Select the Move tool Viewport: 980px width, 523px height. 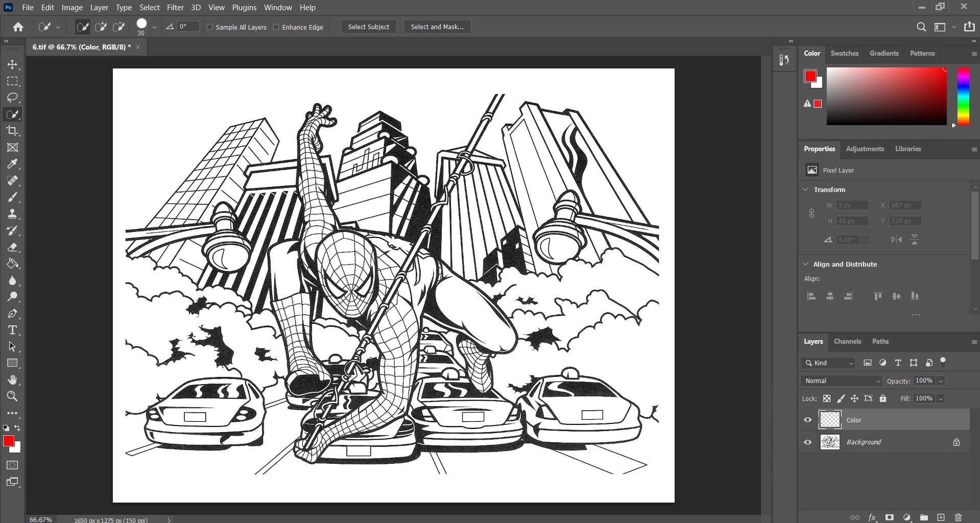point(12,65)
